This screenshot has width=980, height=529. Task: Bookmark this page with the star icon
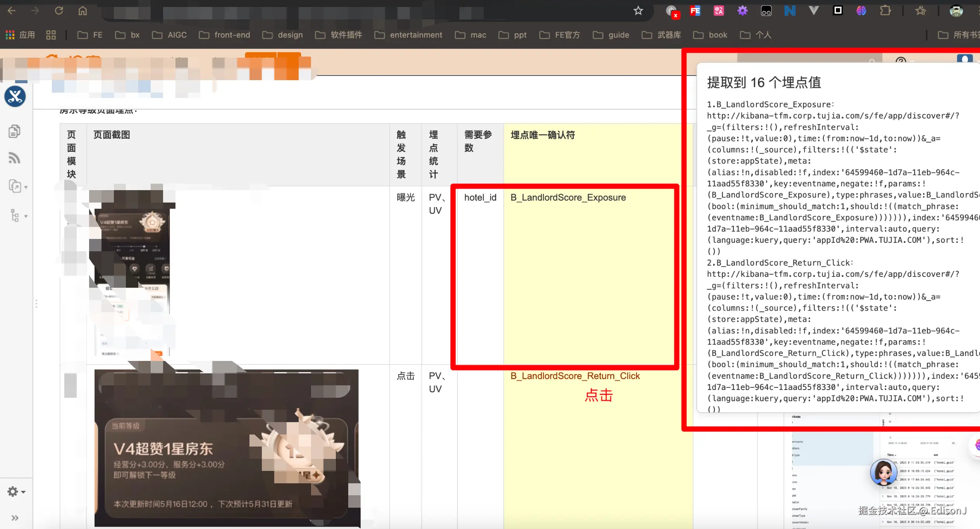(x=638, y=11)
